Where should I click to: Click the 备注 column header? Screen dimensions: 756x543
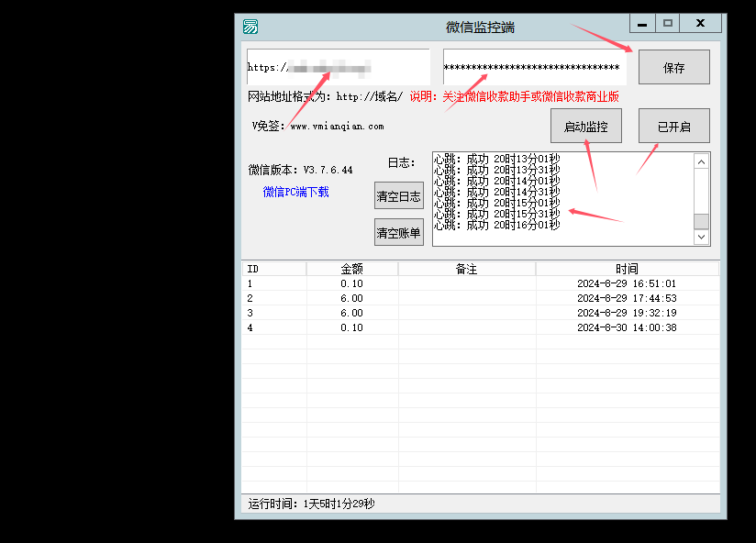pyautogui.click(x=467, y=269)
